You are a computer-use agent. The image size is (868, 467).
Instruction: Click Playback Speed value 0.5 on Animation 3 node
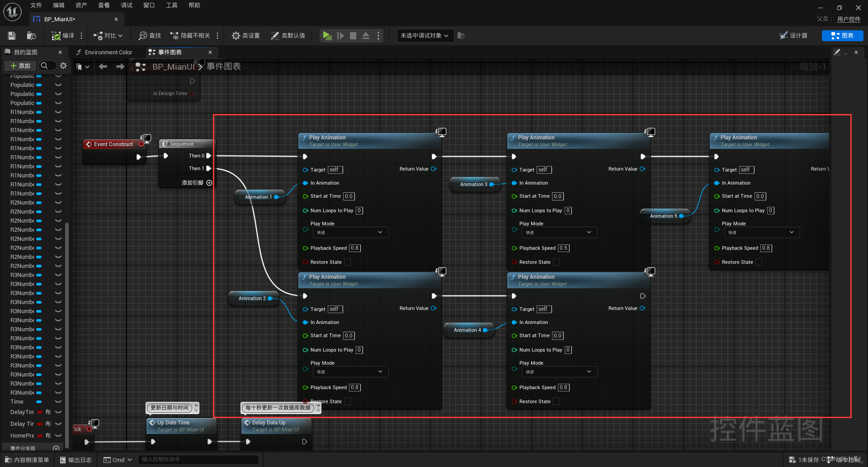coord(563,248)
